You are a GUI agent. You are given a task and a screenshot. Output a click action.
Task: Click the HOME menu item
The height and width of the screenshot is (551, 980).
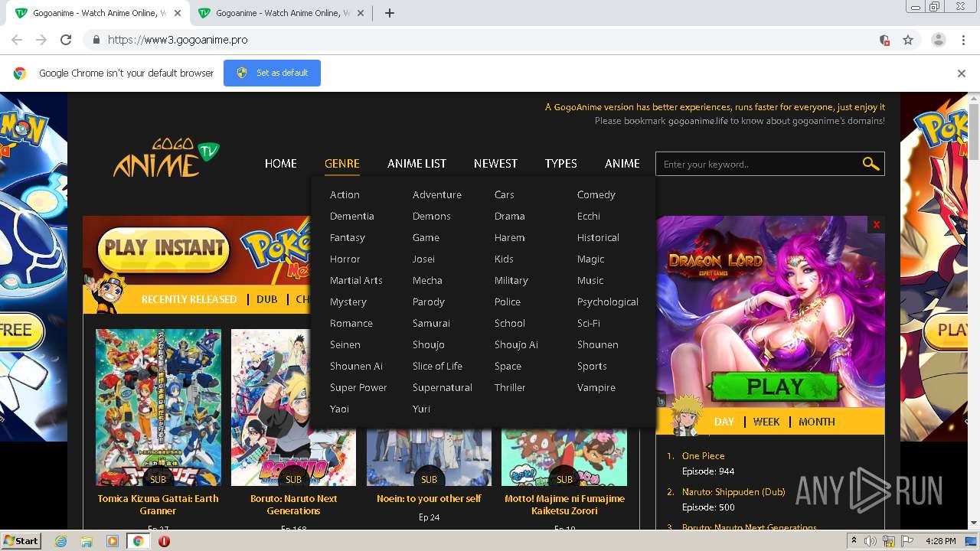click(280, 163)
